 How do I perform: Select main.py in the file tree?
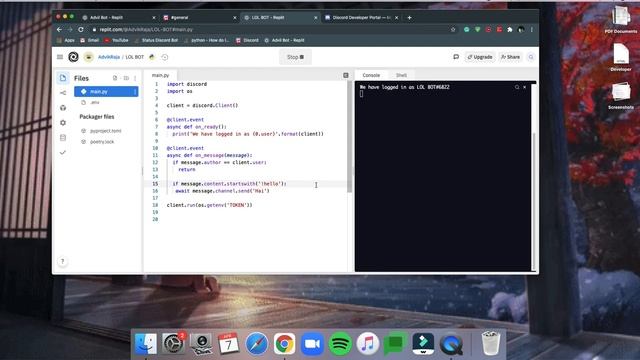106,91
